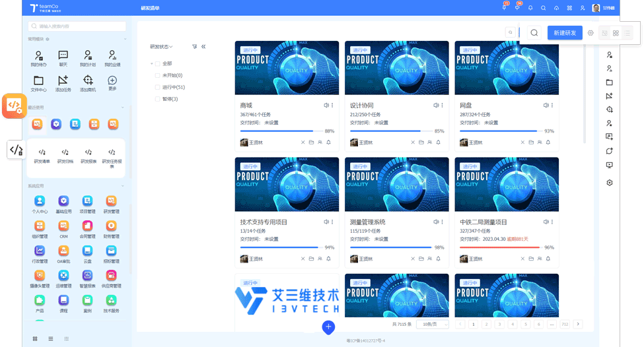
Task: Open the 技术服务 app
Action: [x=112, y=303]
